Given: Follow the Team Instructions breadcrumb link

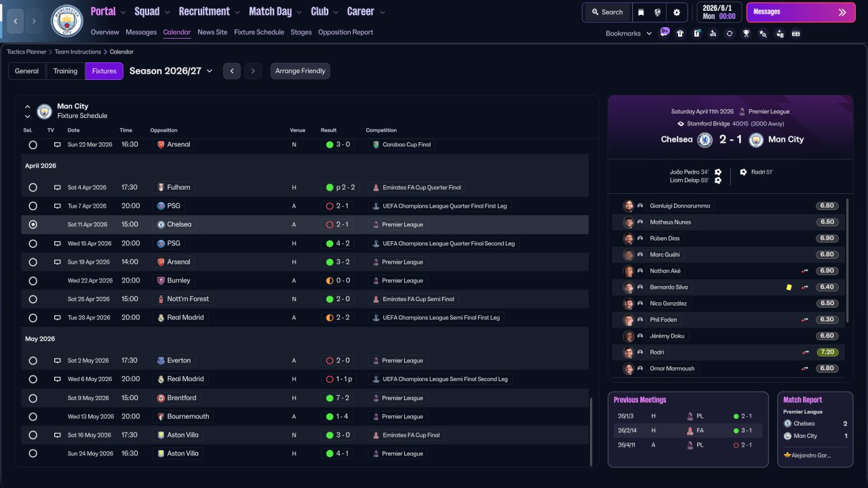Looking at the screenshot, I should (x=78, y=52).
